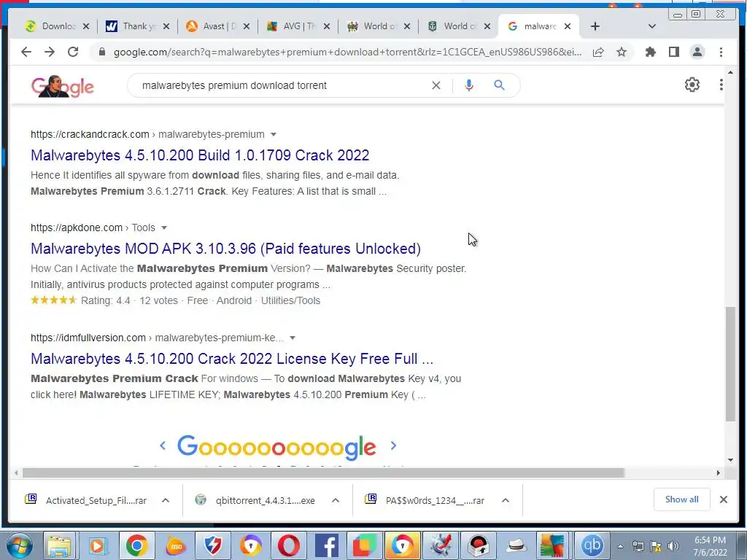Click the Google doodle logo
The width and height of the screenshot is (747, 560).
[x=63, y=86]
